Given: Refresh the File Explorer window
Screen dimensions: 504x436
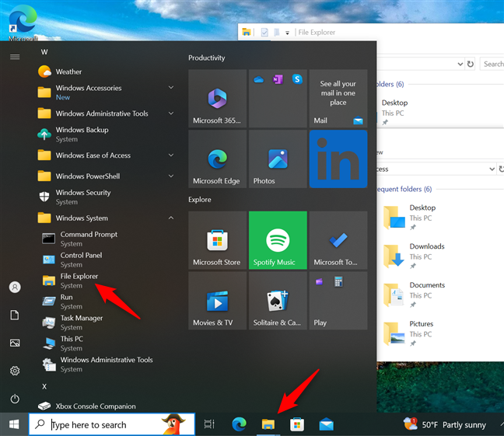Looking at the screenshot, I should click(471, 64).
